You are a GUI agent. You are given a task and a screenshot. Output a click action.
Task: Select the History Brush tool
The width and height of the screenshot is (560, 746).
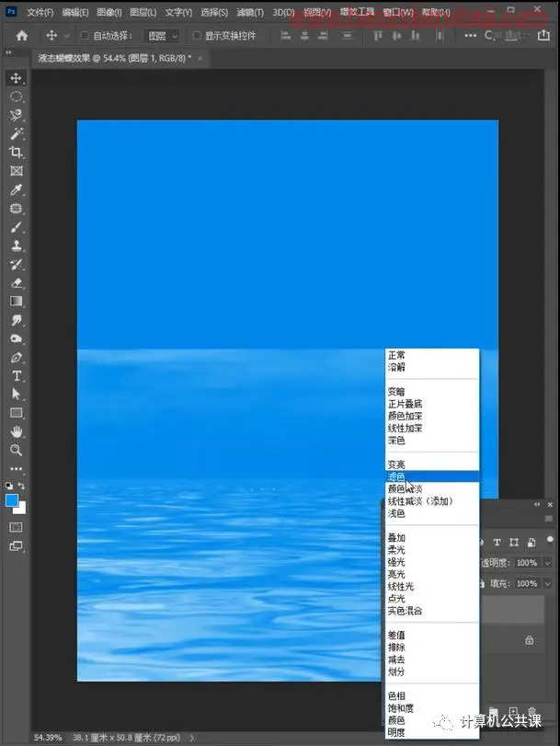tap(17, 265)
